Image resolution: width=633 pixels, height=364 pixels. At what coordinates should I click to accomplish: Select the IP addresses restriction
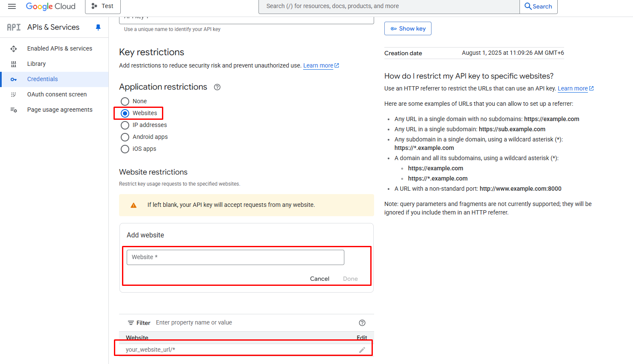pyautogui.click(x=125, y=125)
